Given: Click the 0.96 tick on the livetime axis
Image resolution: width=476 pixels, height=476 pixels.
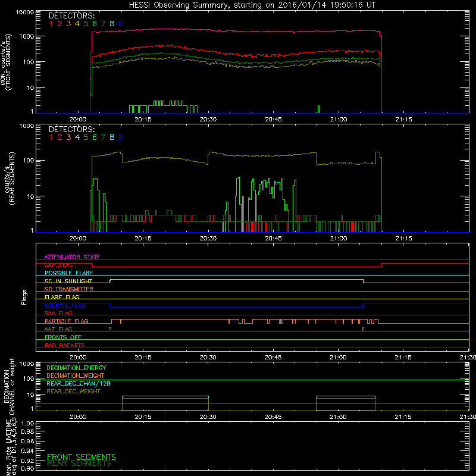Looking at the screenshot, I should 27,441.
